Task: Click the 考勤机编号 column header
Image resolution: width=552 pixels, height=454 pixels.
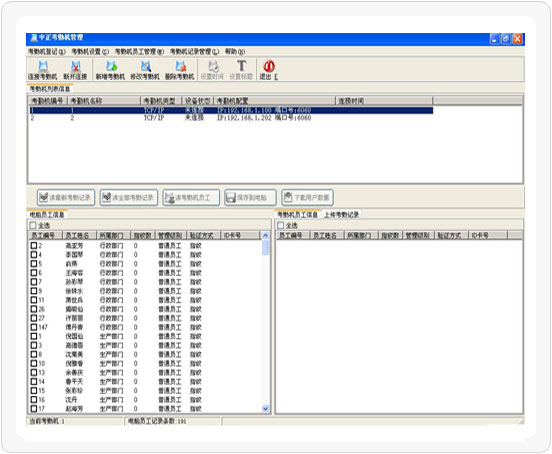Action: point(48,101)
